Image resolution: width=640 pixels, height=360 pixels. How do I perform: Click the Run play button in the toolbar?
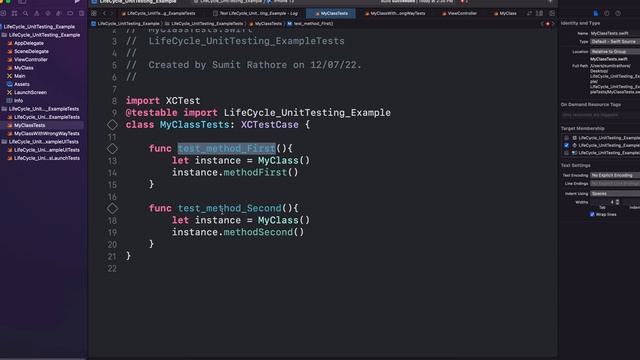[77, 2]
